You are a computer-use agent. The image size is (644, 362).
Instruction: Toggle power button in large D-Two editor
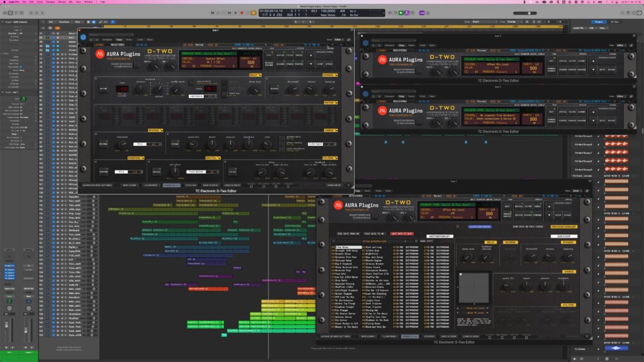point(83,37)
